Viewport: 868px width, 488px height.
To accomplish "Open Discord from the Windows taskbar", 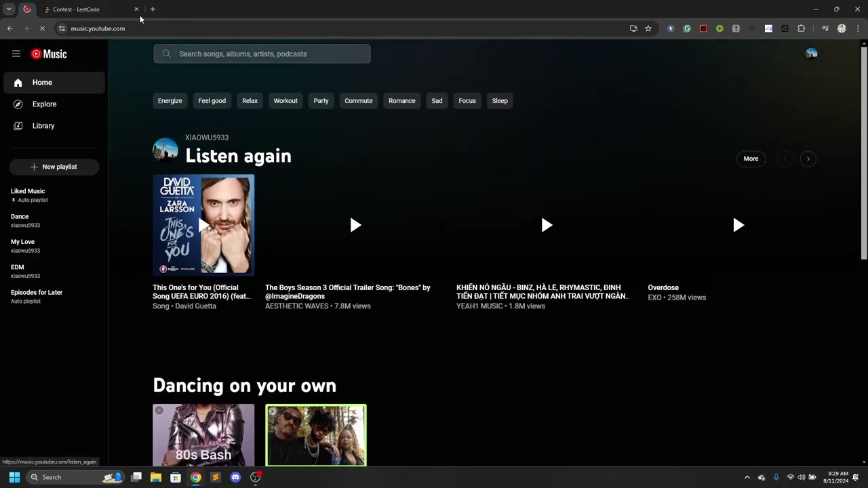I will point(235,477).
